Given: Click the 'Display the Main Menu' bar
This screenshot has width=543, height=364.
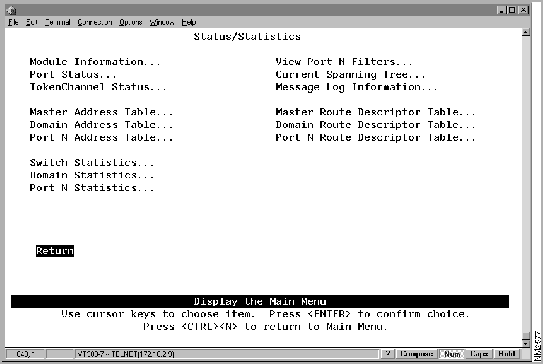Looking at the screenshot, I should [x=260, y=302].
